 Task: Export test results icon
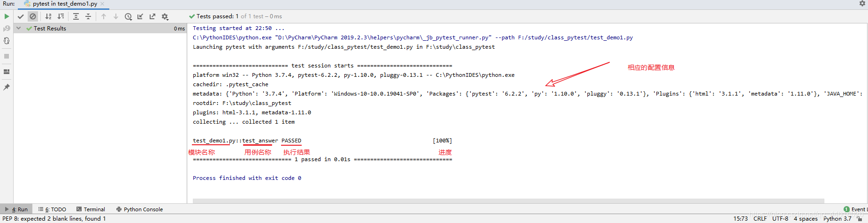(x=152, y=16)
